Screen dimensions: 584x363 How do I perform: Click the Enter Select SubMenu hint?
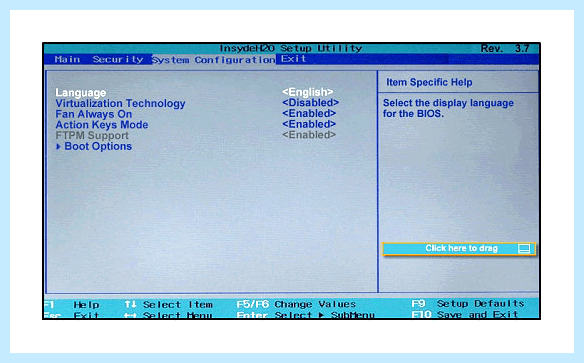click(x=305, y=315)
